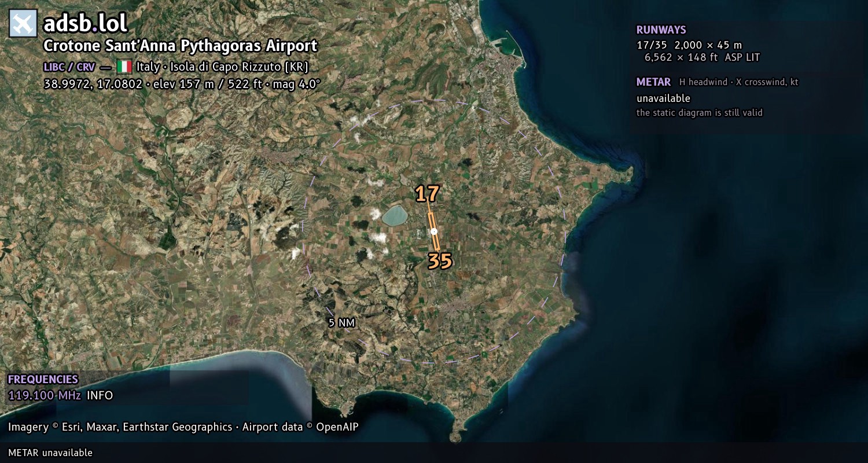
Task: Click the RUNWAYS panel heading
Action: click(661, 30)
